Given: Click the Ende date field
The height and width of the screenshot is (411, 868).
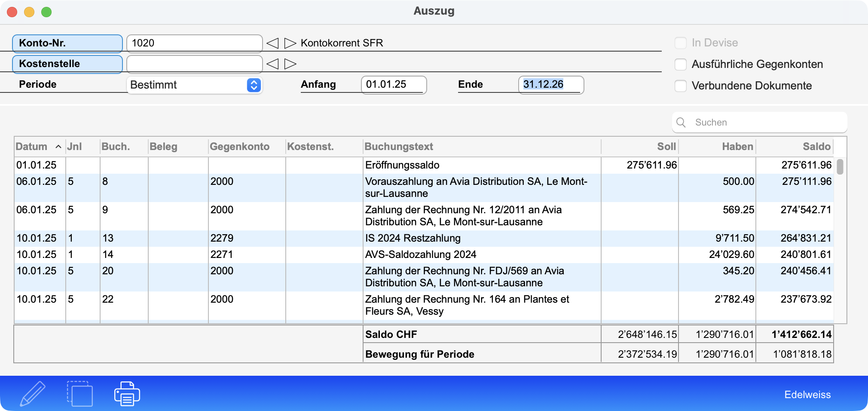Looking at the screenshot, I should tap(550, 85).
